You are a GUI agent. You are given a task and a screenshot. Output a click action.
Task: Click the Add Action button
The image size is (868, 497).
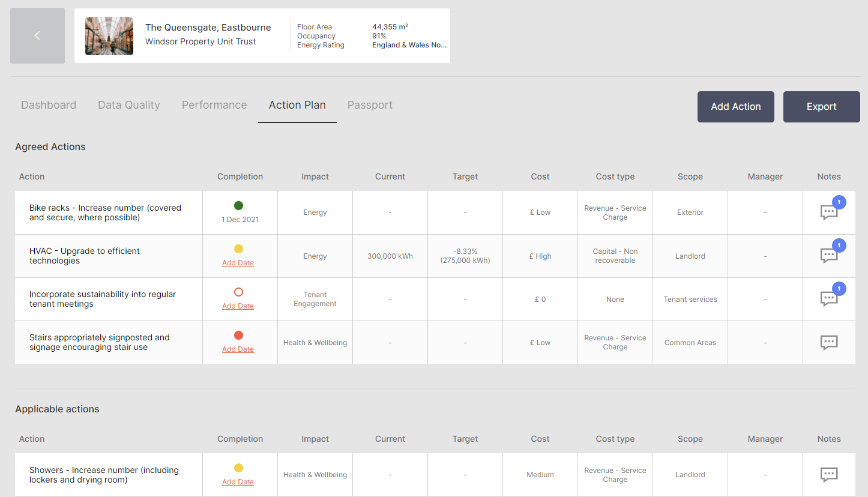click(735, 106)
